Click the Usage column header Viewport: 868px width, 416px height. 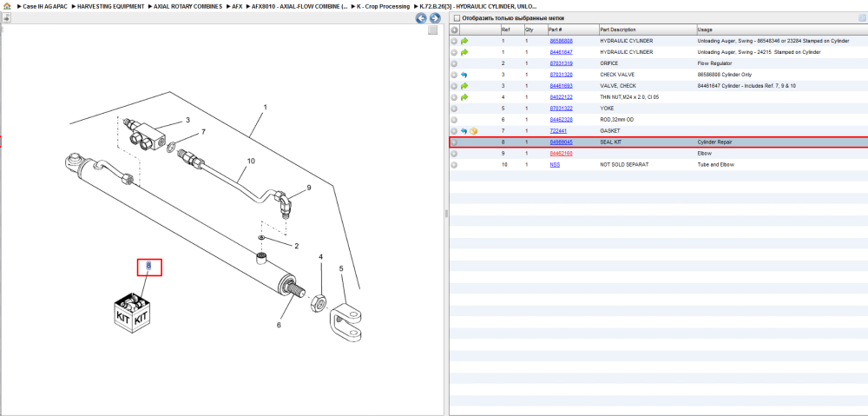point(782,30)
